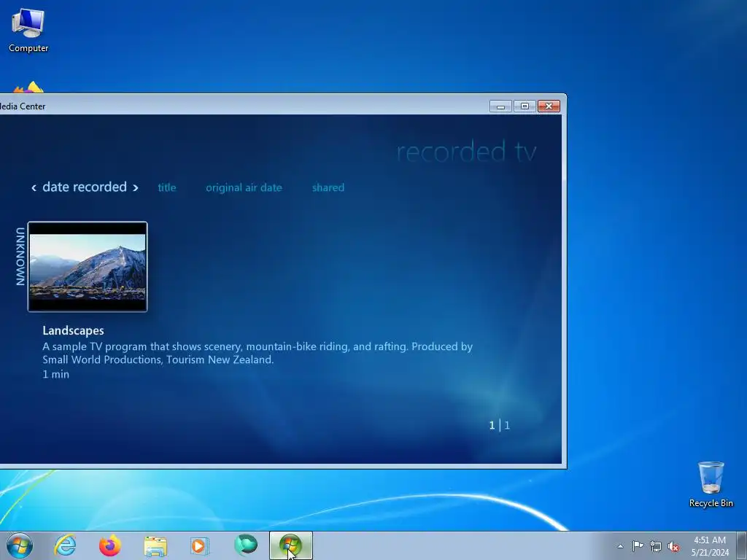Click the Show desktop strip at taskbar end
Image resolution: width=747 pixels, height=560 pixels.
742,545
